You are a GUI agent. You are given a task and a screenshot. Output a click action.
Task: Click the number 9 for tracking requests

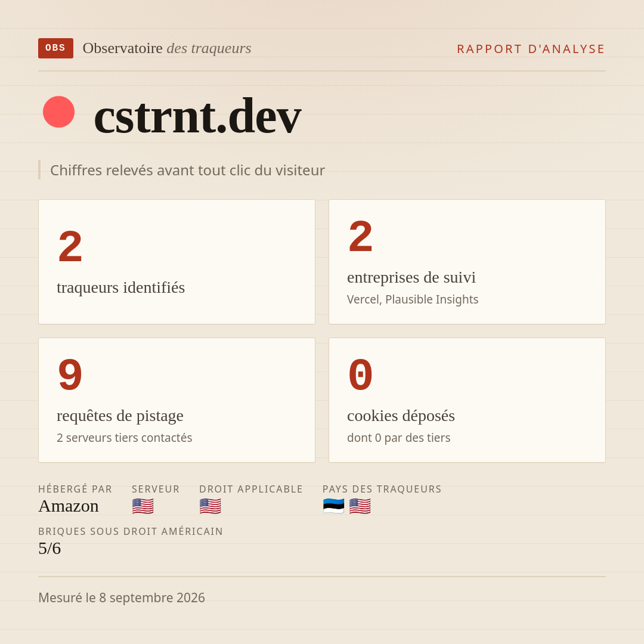point(70,374)
